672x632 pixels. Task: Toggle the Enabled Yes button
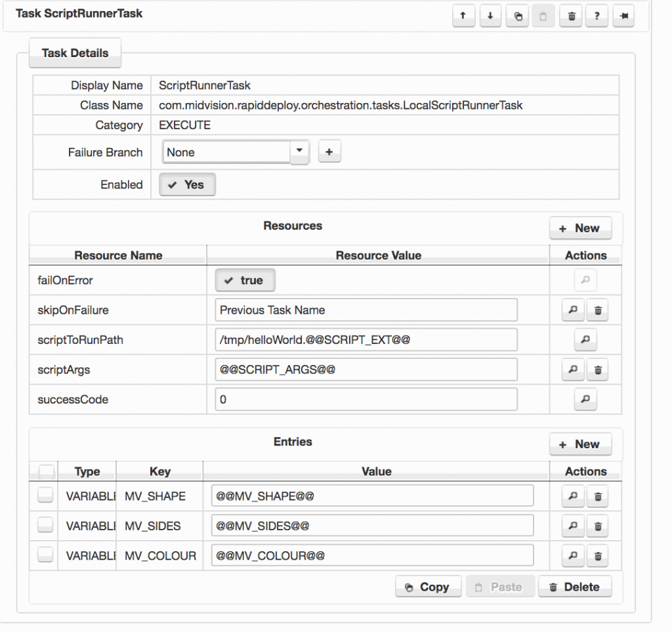tap(187, 185)
